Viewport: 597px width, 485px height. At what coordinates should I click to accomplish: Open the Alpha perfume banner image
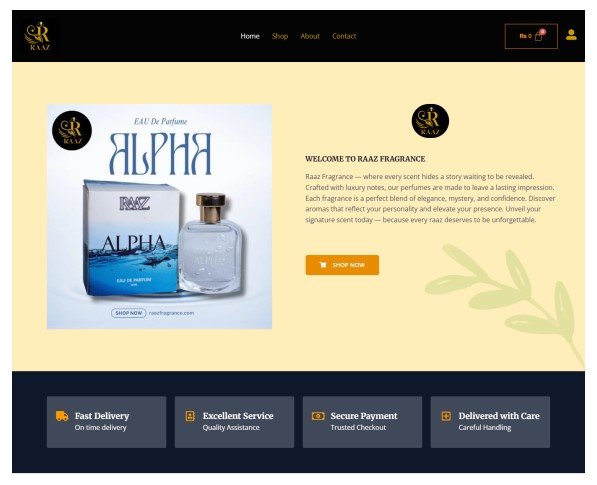159,216
